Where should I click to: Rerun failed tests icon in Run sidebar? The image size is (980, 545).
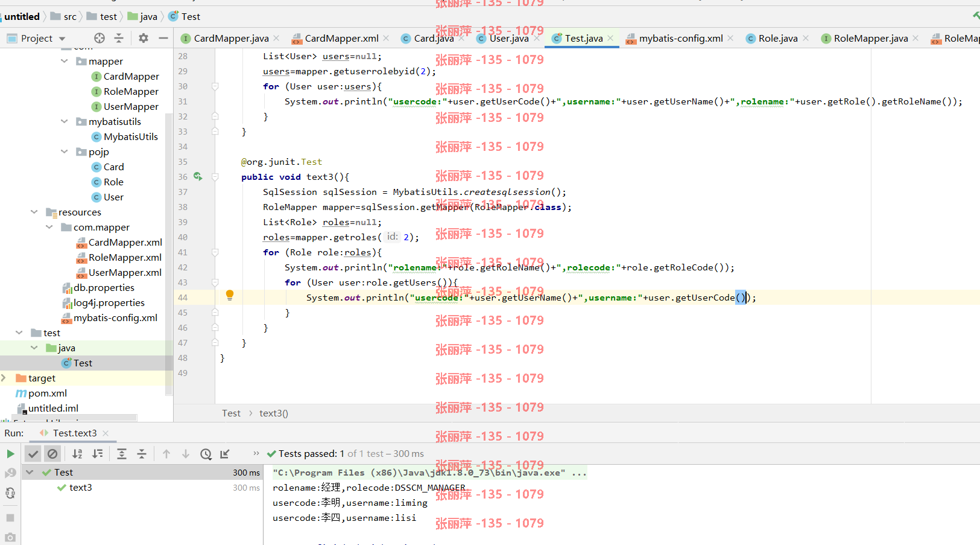click(x=10, y=473)
